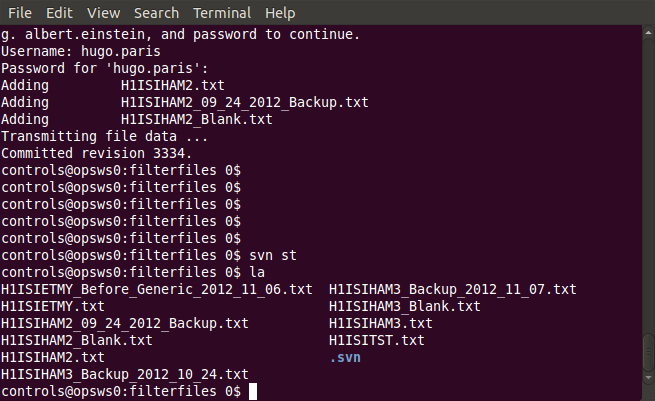Image resolution: width=655 pixels, height=401 pixels.
Task: Click the H1ISIHAM3_Backup_2012_11_07.txt entry
Action: (x=453, y=289)
